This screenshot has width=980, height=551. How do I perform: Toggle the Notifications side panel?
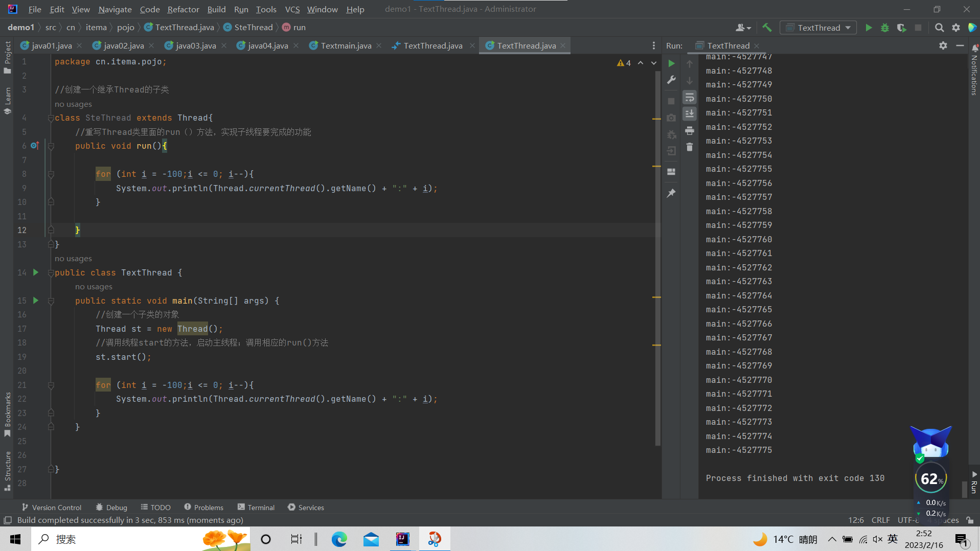click(974, 70)
